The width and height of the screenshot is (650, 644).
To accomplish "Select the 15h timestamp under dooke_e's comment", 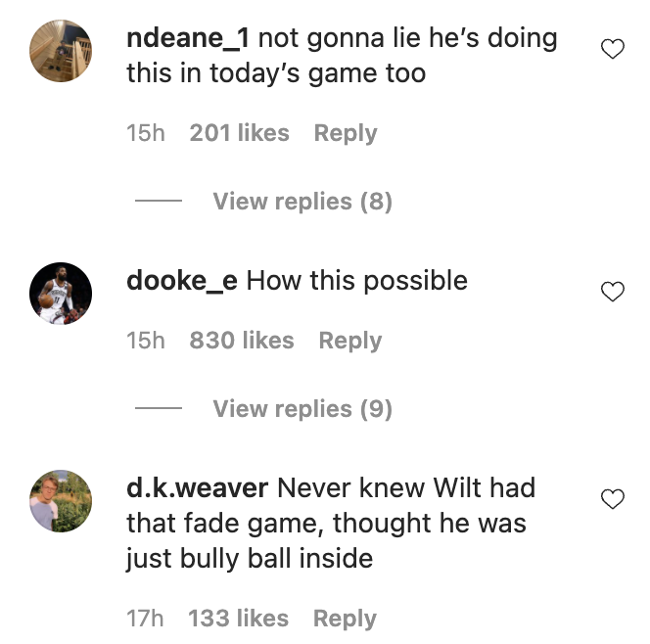I will pyautogui.click(x=146, y=341).
